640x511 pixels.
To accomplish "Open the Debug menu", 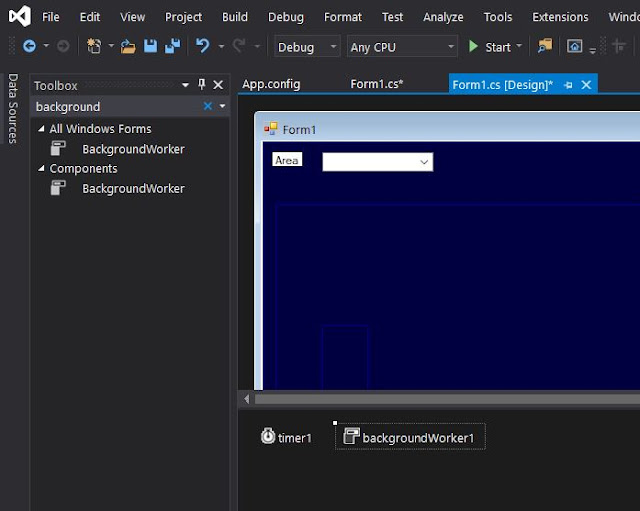I will pos(286,17).
